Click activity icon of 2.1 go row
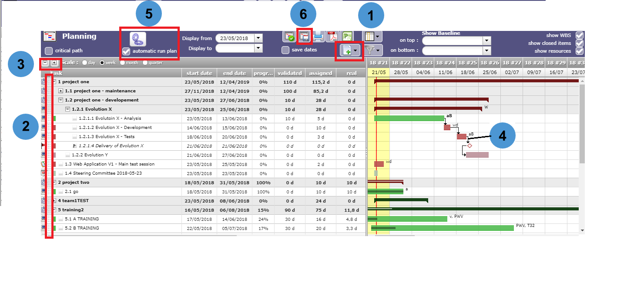 [x=44, y=192]
